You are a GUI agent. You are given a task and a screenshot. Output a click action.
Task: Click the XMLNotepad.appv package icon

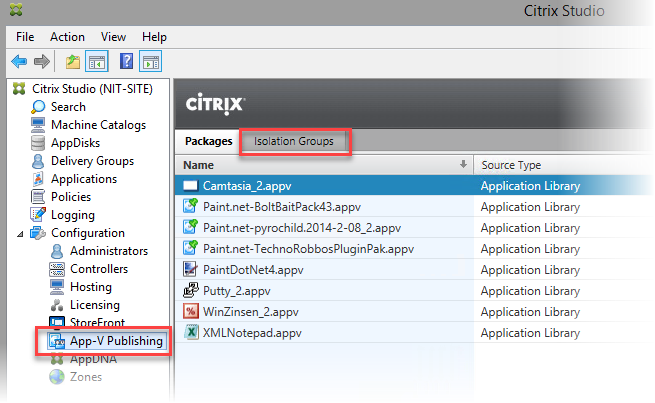(x=191, y=332)
